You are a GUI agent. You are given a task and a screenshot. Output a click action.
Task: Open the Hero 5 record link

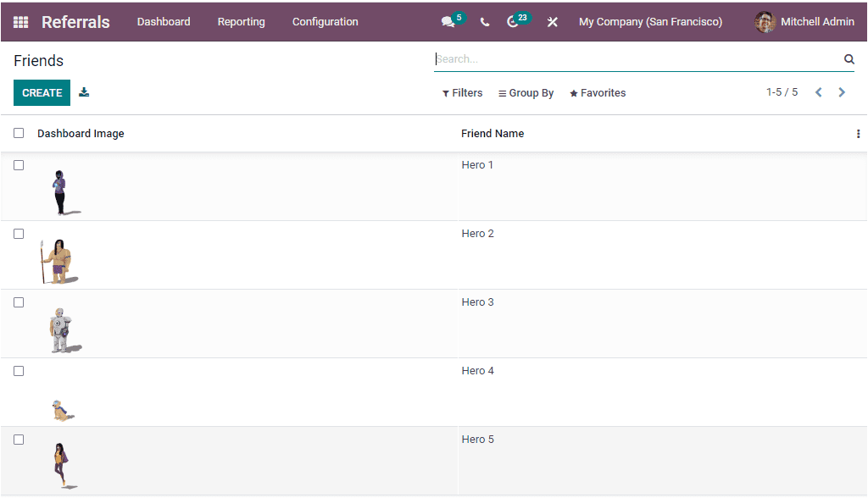[x=476, y=439]
